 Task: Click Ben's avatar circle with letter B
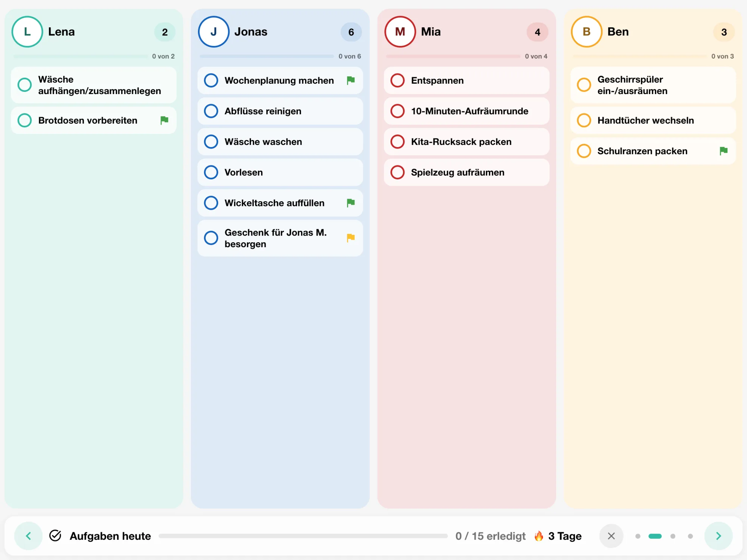[x=586, y=32]
